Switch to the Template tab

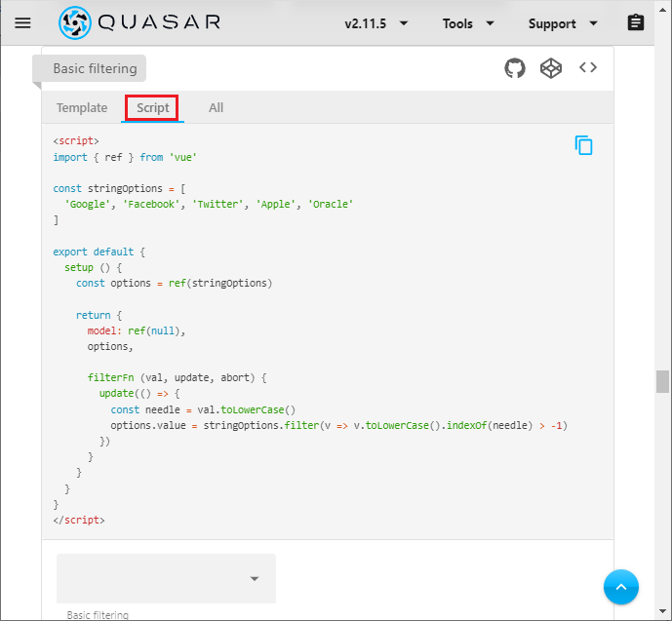(82, 108)
